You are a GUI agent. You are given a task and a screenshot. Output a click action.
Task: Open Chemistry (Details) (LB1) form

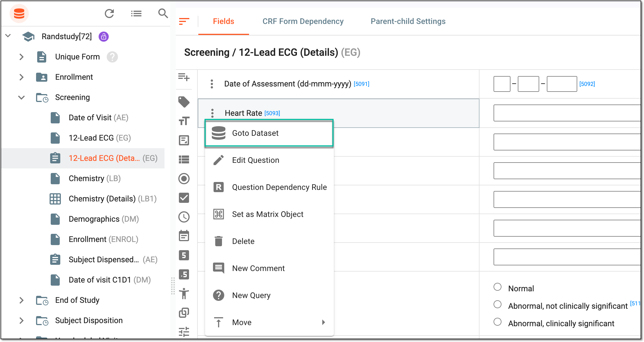pyautogui.click(x=112, y=199)
